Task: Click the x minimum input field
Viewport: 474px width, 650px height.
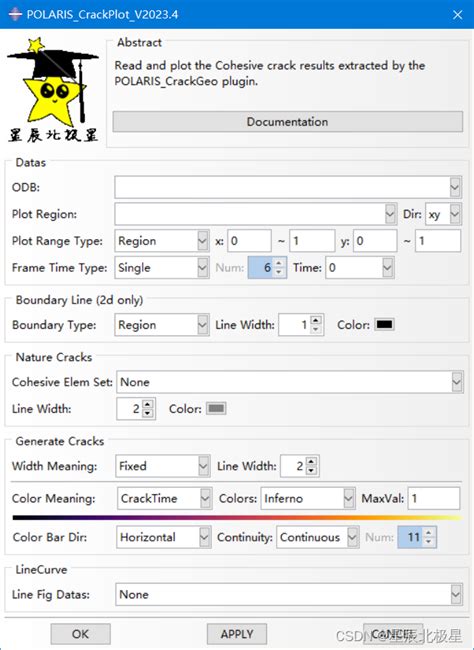Action: (x=249, y=241)
